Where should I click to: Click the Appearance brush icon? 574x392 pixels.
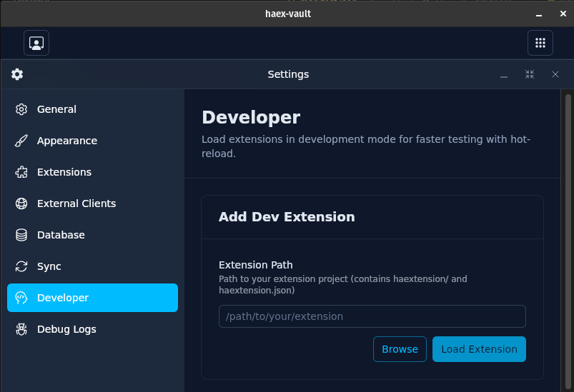click(21, 141)
